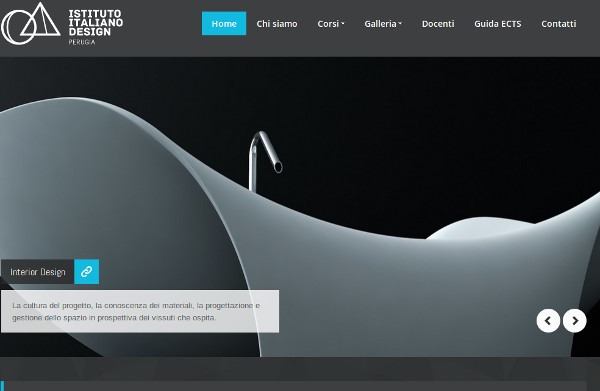Open the Docenti page

pyautogui.click(x=438, y=24)
